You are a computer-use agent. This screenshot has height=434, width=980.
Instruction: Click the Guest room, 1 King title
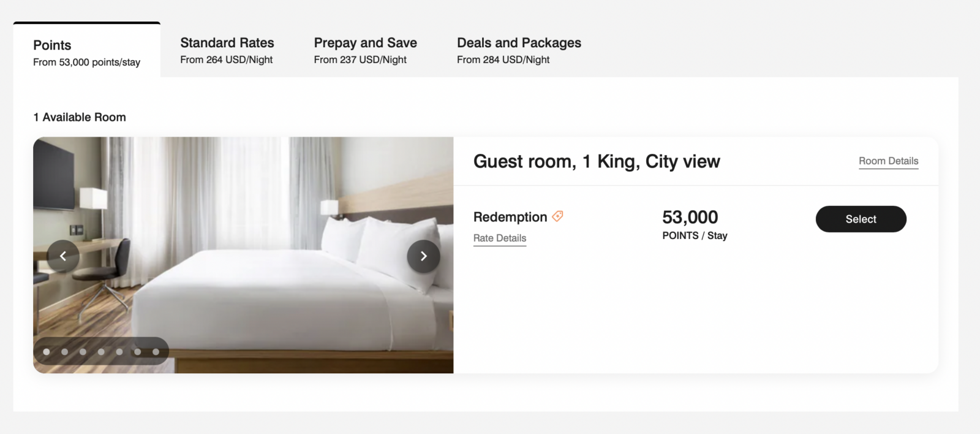(x=597, y=161)
